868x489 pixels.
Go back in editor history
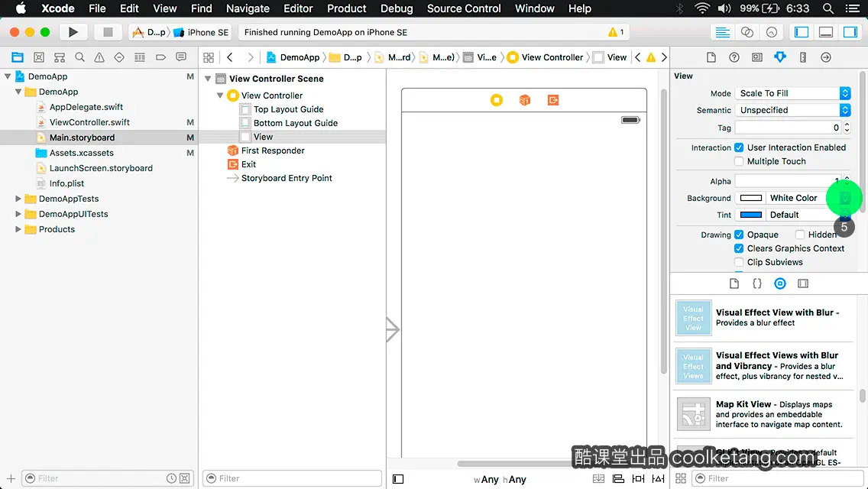pos(230,57)
